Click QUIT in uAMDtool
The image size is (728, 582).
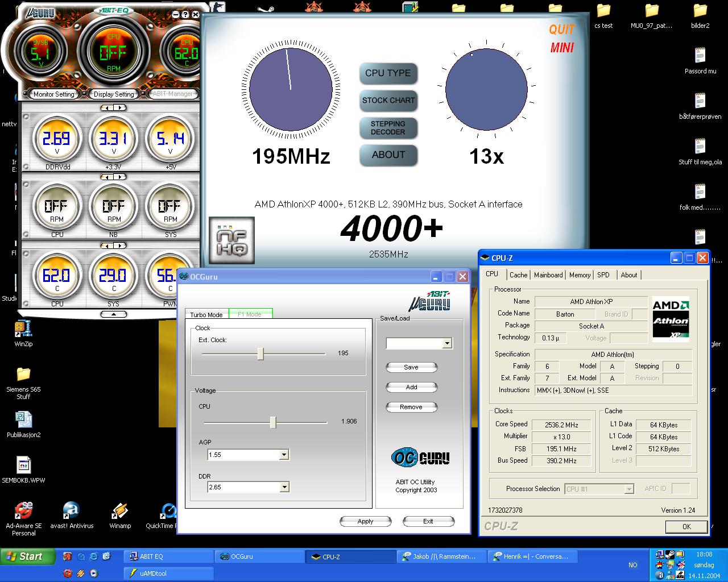point(562,30)
